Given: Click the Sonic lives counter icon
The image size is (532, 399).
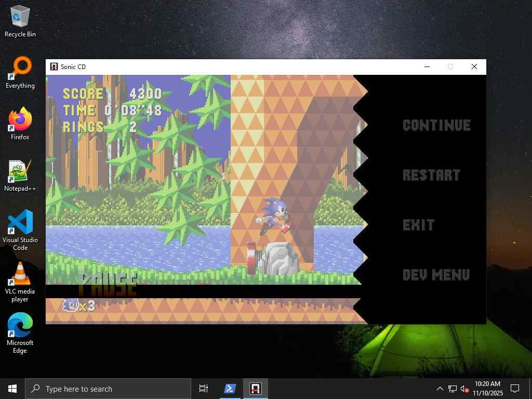Looking at the screenshot, I should 71,304.
